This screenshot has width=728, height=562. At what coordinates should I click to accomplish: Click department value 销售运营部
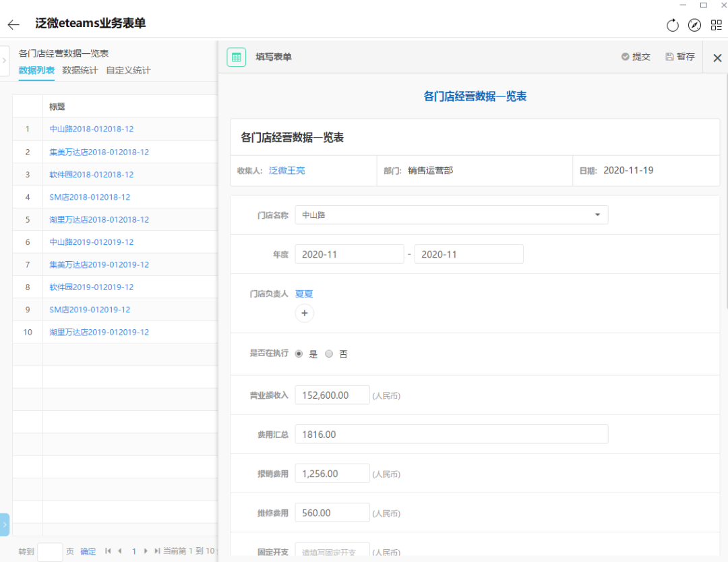tap(430, 170)
